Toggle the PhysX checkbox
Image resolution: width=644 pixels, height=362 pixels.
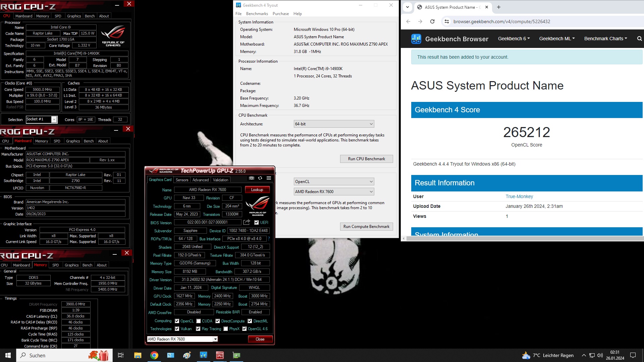pos(225,328)
